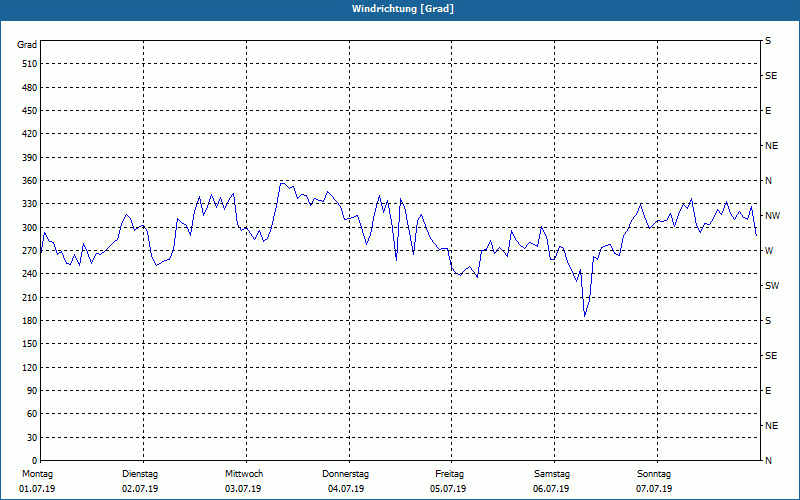Screen dimensions: 800x500
Task: Pick the 270 y-axis tick label
Action: tap(30, 251)
